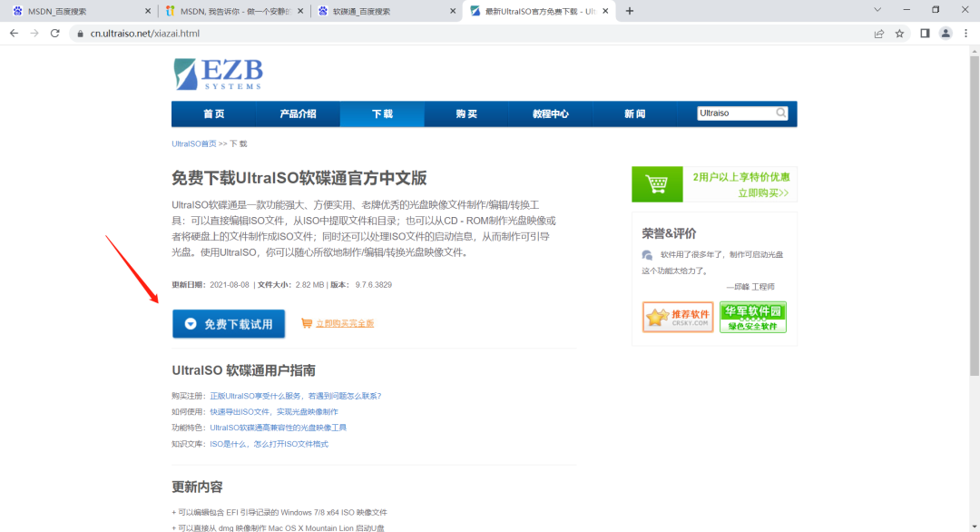The width and height of the screenshot is (980, 532).
Task: Open a new tab with plus
Action: 630,11
